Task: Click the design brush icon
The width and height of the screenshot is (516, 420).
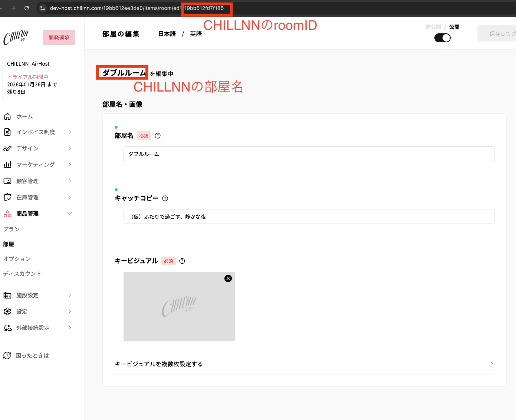Action: (7, 148)
